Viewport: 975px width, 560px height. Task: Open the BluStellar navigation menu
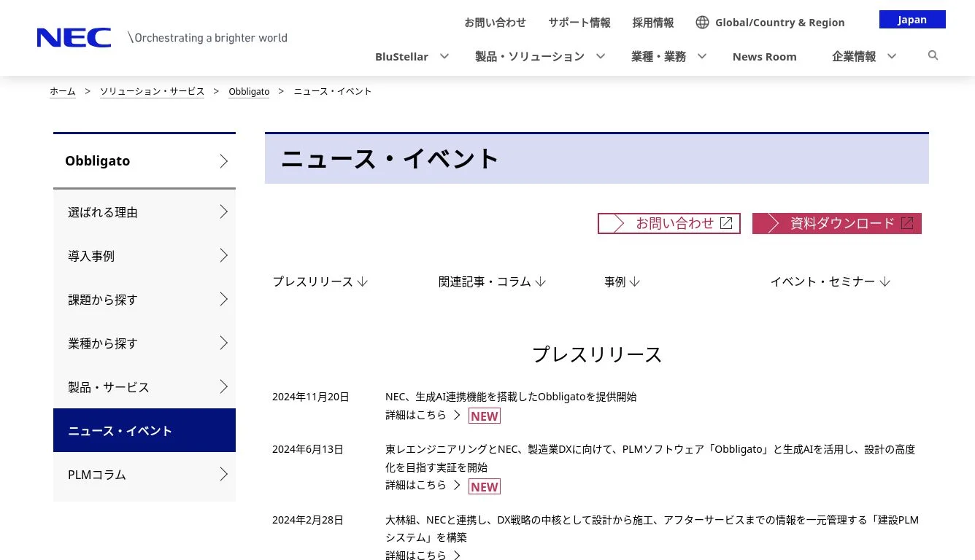(x=401, y=56)
